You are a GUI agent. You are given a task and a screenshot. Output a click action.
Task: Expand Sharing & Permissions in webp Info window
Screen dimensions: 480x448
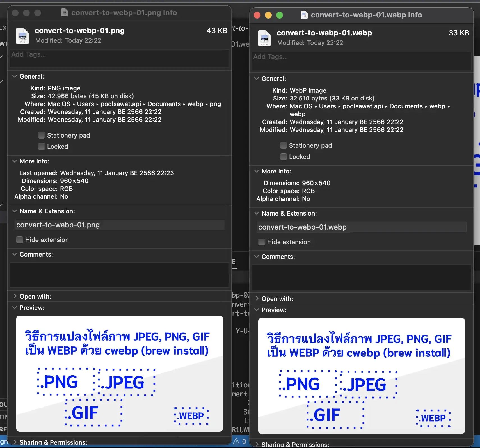click(257, 444)
